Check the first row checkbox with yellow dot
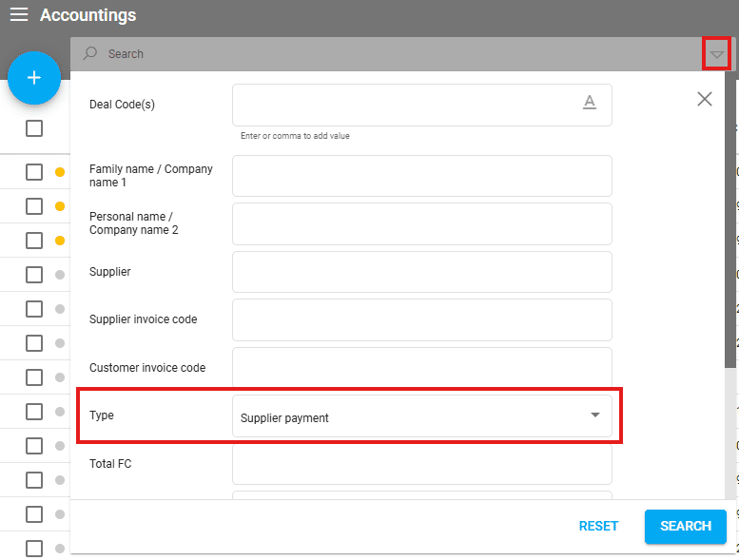 click(34, 172)
